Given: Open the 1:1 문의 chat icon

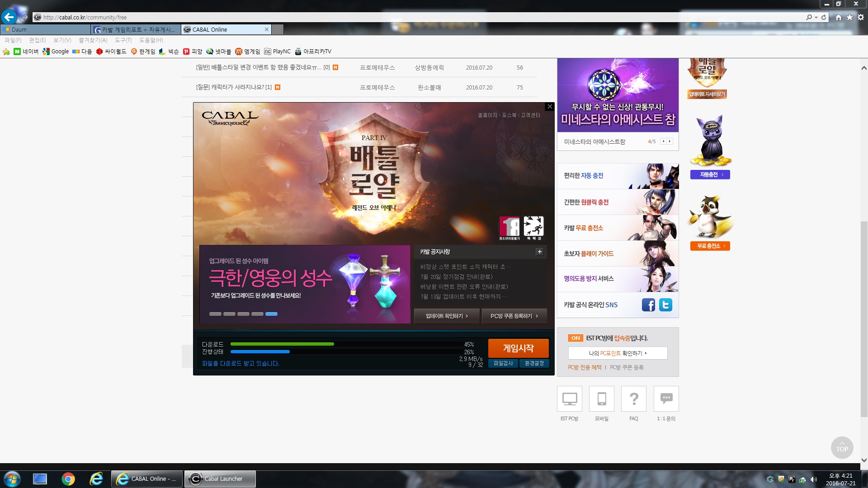Looking at the screenshot, I should pyautogui.click(x=666, y=399).
